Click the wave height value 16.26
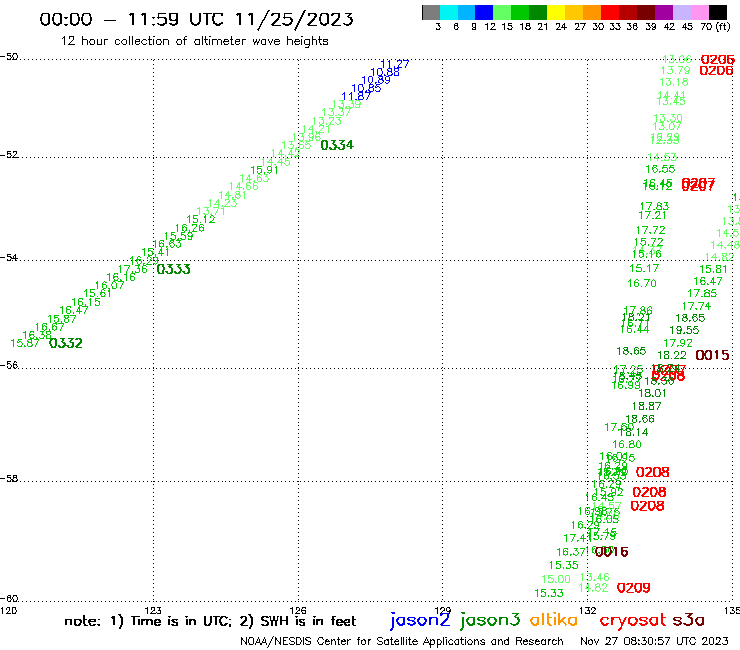The height and width of the screenshot is (650, 740). click(190, 228)
